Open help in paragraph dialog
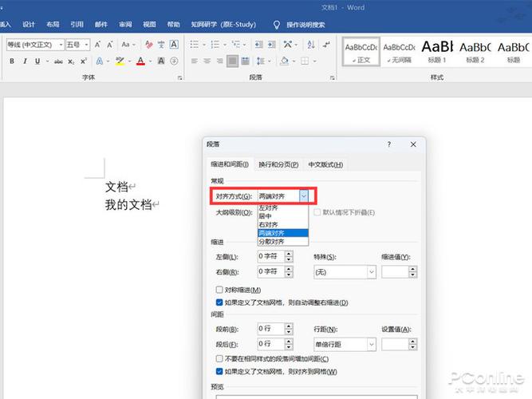532x399 pixels. click(388, 144)
